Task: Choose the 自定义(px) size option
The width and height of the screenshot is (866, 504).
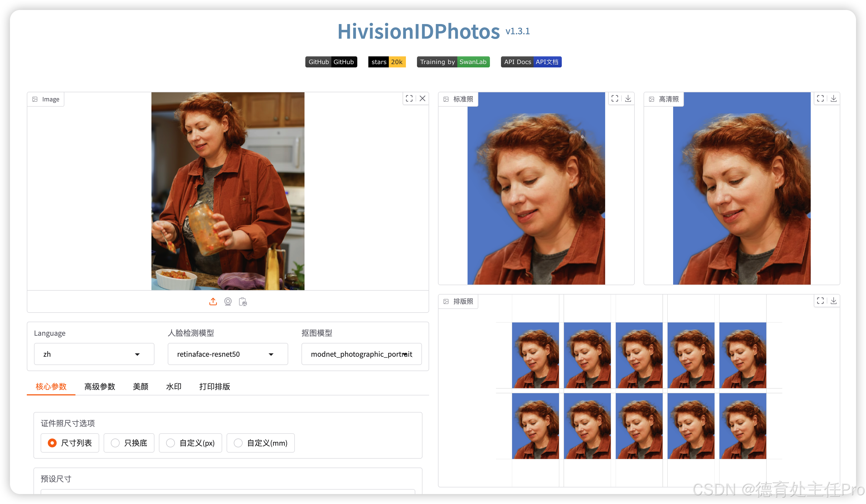Action: [190, 443]
